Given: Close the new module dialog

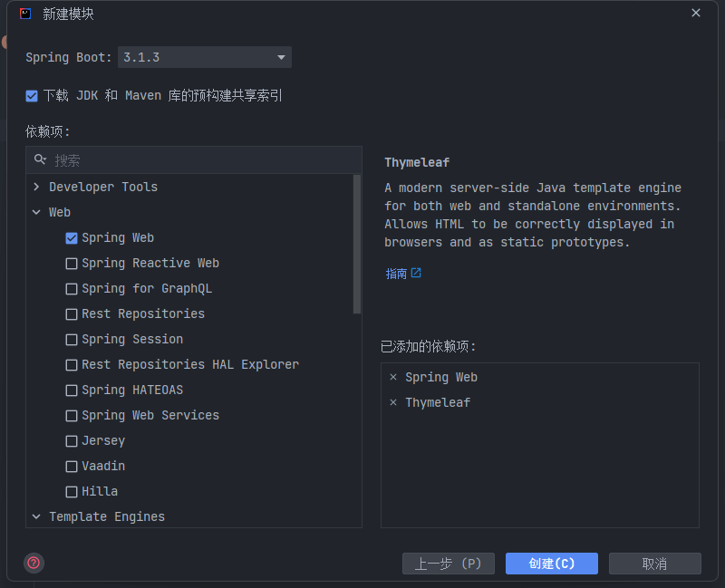Looking at the screenshot, I should pos(696,13).
